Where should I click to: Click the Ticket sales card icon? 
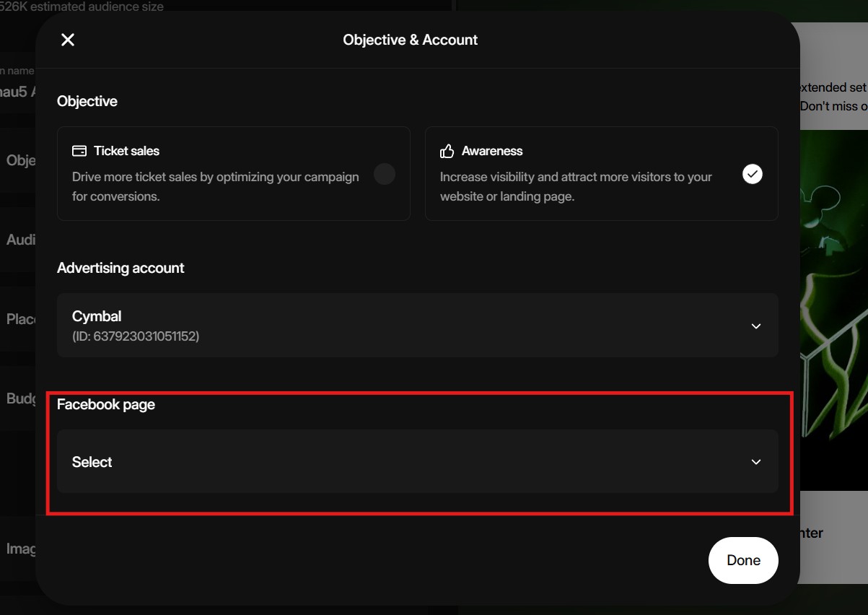(79, 151)
